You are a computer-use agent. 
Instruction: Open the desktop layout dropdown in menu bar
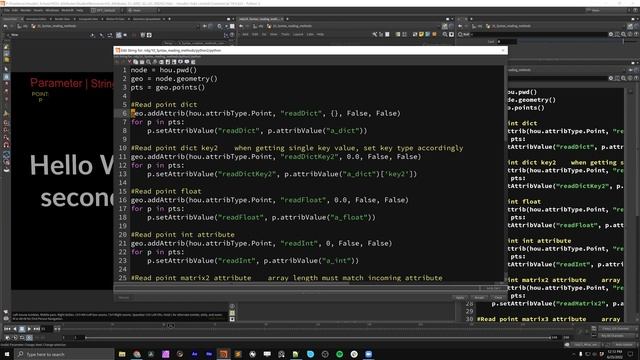[x=106, y=10]
